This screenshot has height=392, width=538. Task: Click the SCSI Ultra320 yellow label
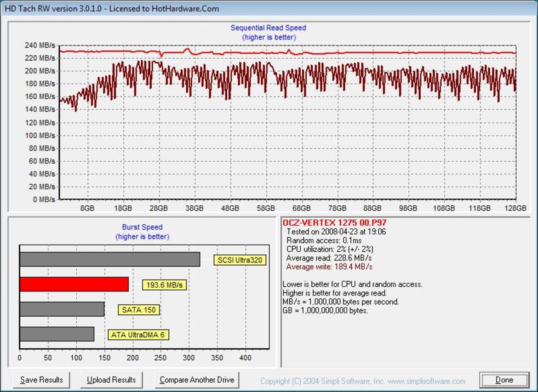click(x=240, y=260)
